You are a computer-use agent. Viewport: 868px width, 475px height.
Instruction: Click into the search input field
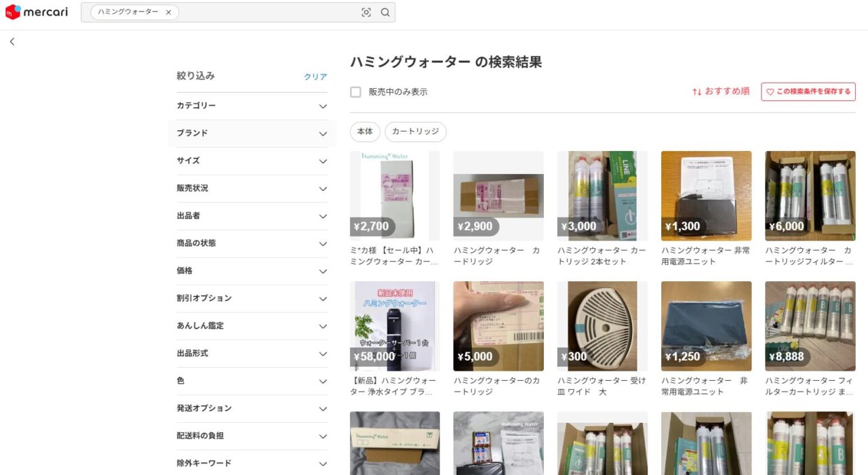[x=268, y=12]
